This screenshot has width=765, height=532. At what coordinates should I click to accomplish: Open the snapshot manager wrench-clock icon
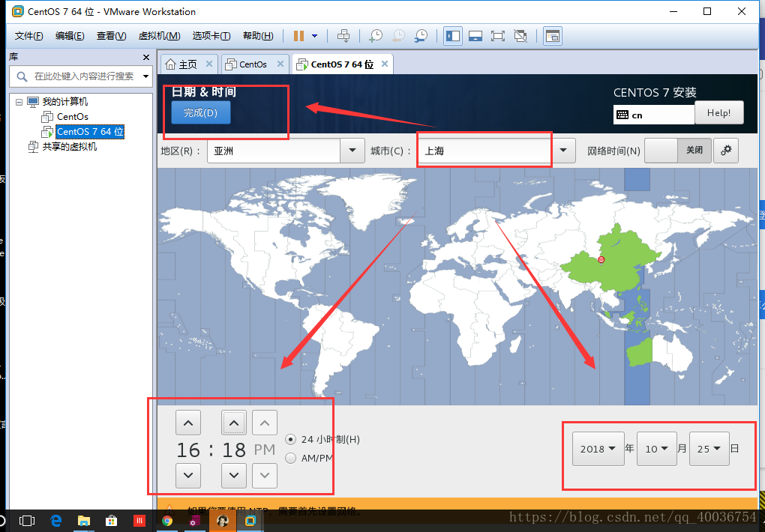pyautogui.click(x=421, y=36)
